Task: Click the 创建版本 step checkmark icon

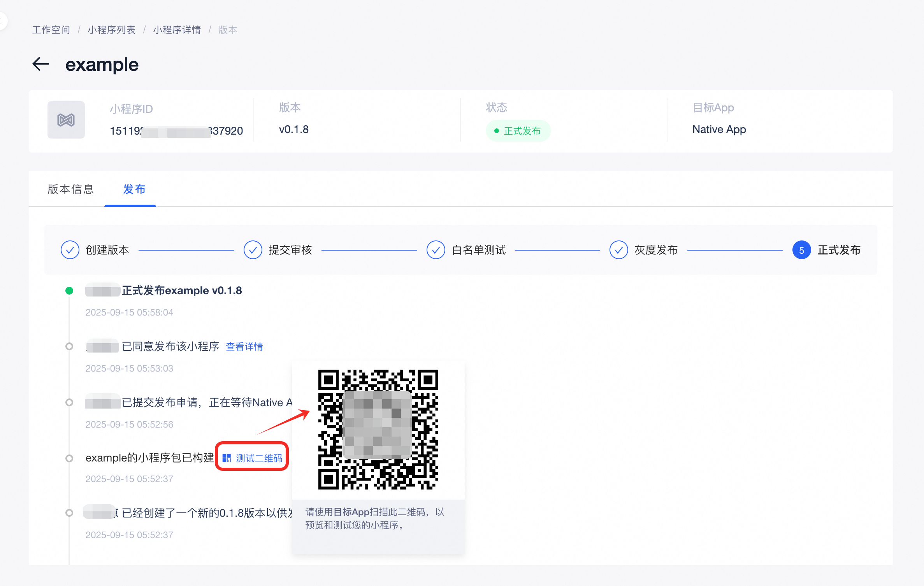Action: tap(70, 250)
